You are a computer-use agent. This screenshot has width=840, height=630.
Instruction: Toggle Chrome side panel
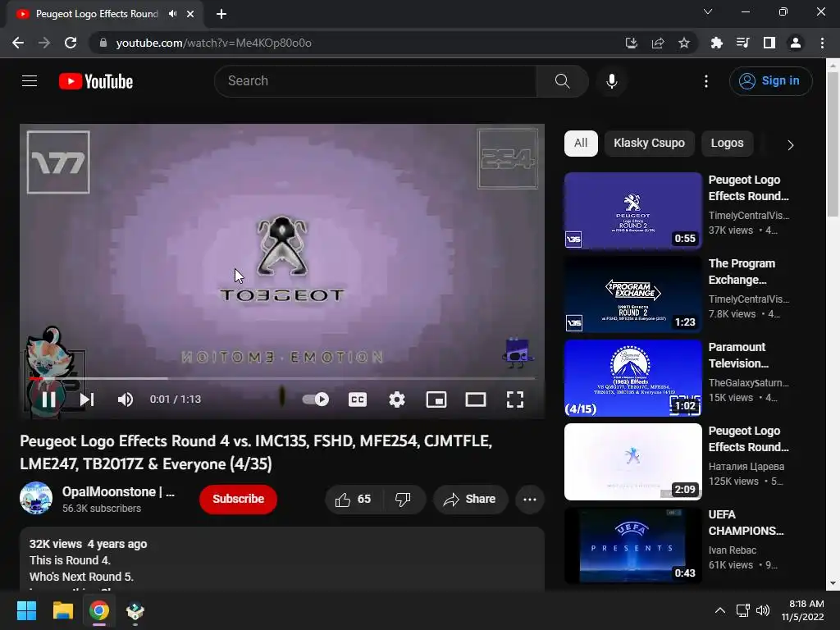click(x=769, y=43)
